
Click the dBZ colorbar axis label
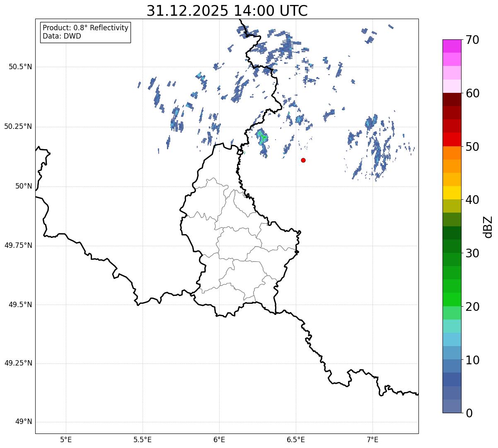coord(488,227)
